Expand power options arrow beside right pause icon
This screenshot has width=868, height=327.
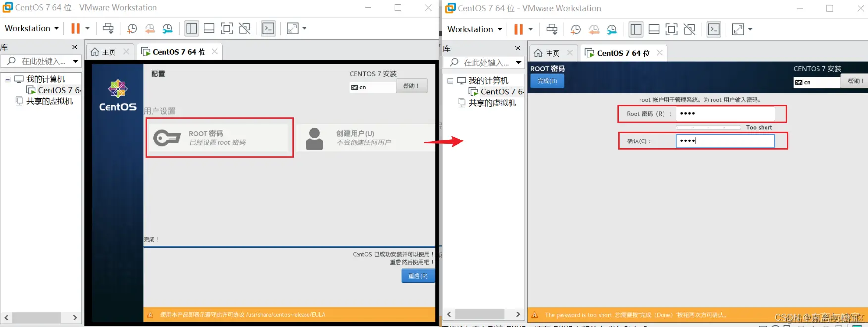coord(531,29)
